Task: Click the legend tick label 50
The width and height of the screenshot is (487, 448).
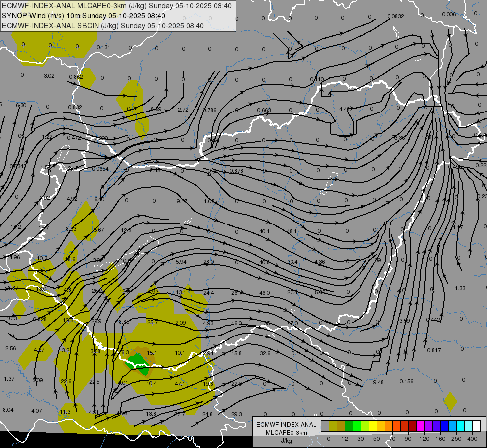Action: [x=376, y=439]
